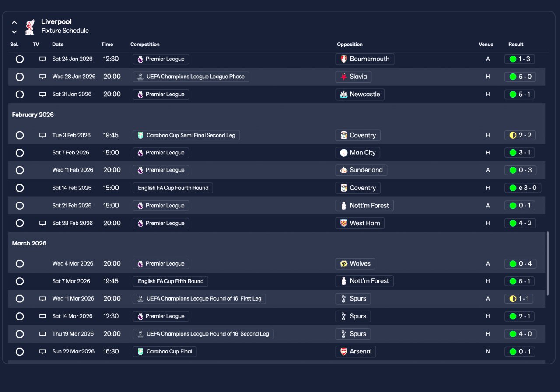Sort by the Result column header

click(516, 45)
